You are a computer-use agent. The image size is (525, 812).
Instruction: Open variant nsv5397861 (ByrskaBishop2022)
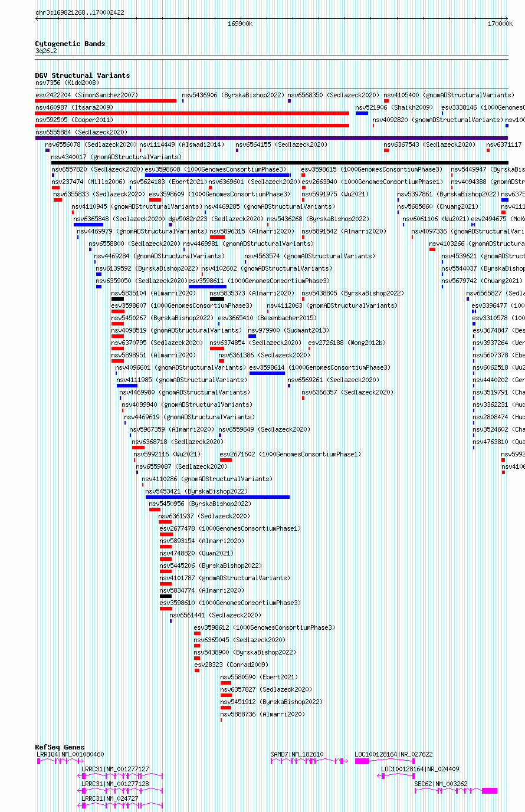tap(448, 194)
